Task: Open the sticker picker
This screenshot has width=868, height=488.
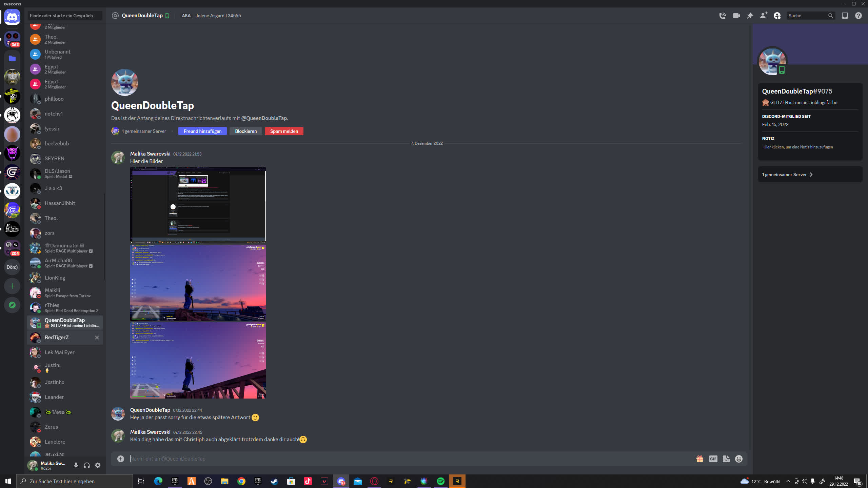Action: 726,459
